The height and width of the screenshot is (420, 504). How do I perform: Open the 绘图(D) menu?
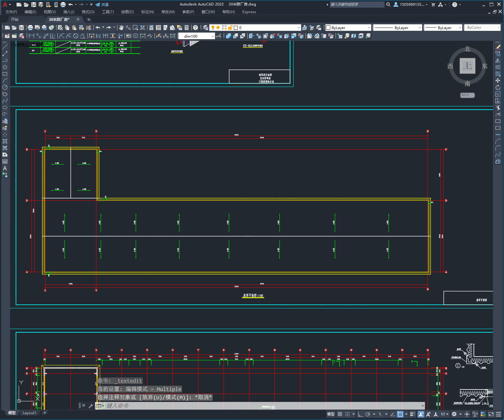pyautogui.click(x=127, y=12)
